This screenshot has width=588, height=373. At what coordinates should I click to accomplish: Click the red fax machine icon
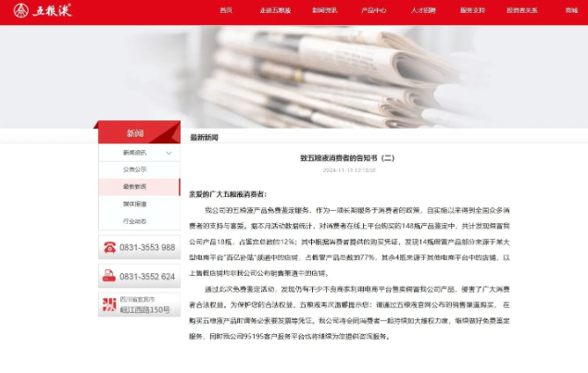(109, 276)
